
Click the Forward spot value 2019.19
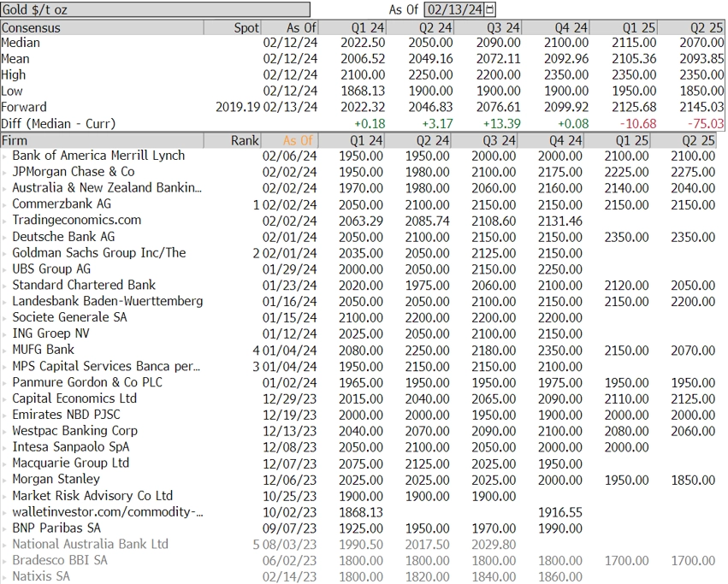(238, 107)
